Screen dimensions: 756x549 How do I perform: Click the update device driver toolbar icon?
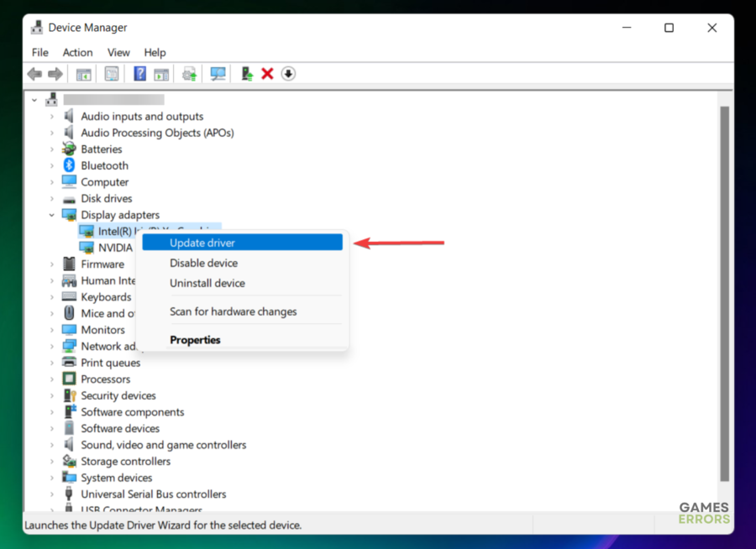click(247, 74)
